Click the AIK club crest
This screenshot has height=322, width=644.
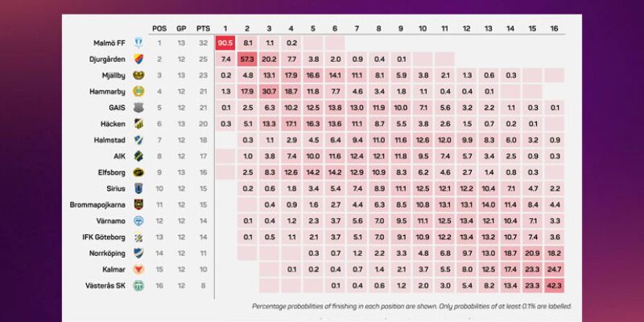coord(138,156)
